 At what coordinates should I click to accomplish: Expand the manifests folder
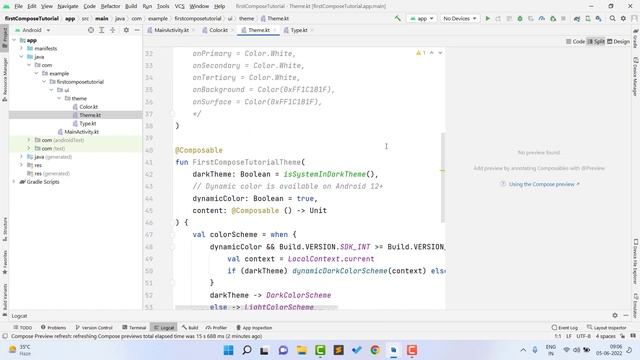pyautogui.click(x=22, y=48)
